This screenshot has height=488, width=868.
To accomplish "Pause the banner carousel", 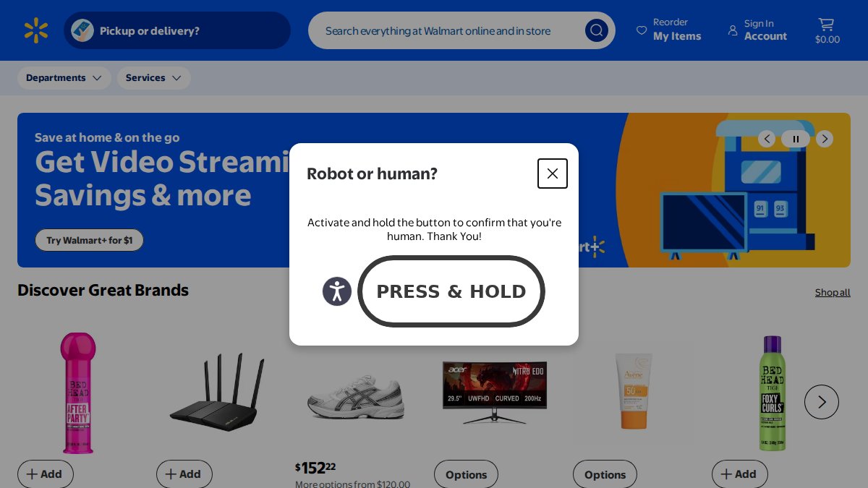I will tap(796, 139).
